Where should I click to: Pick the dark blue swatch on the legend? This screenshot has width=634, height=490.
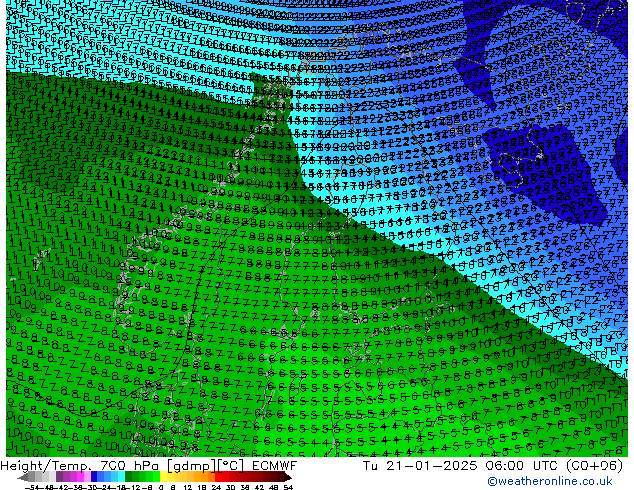coord(95,476)
